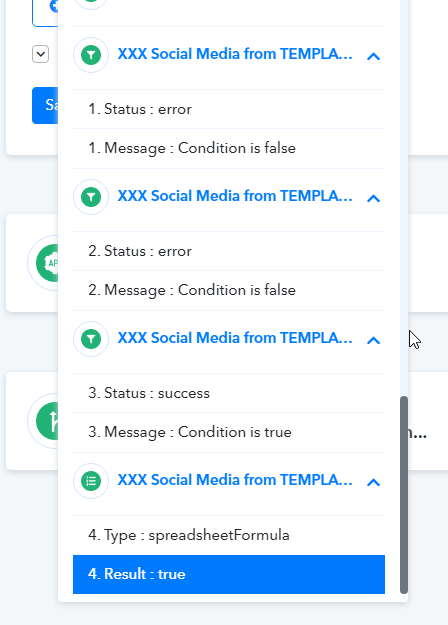This screenshot has height=625, width=448.
Task: Collapse the first XXX Social Media filter section
Action: (373, 56)
